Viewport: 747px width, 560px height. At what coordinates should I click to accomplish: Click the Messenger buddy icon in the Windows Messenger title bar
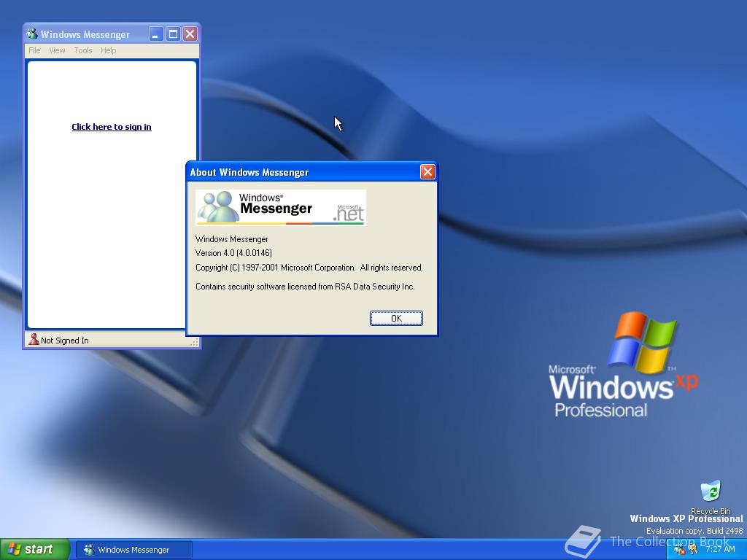tap(32, 34)
